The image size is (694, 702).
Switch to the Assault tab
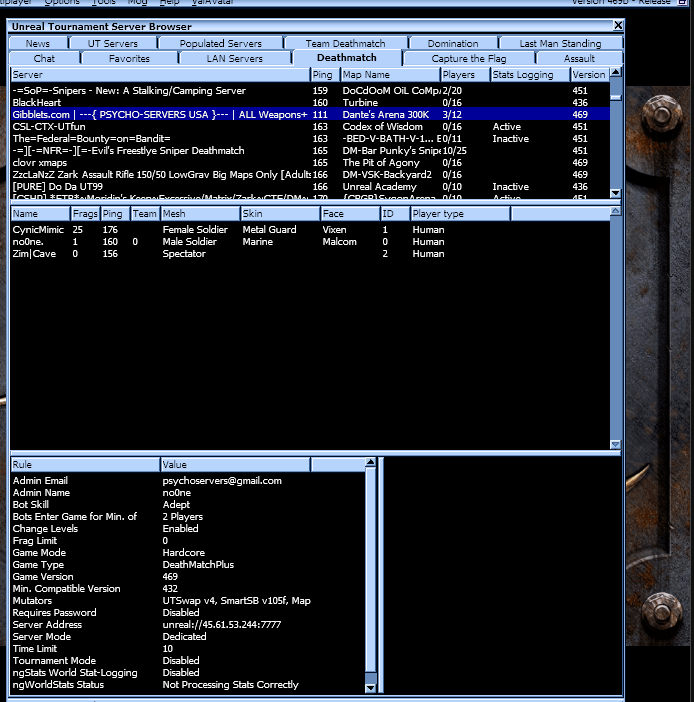[579, 59]
